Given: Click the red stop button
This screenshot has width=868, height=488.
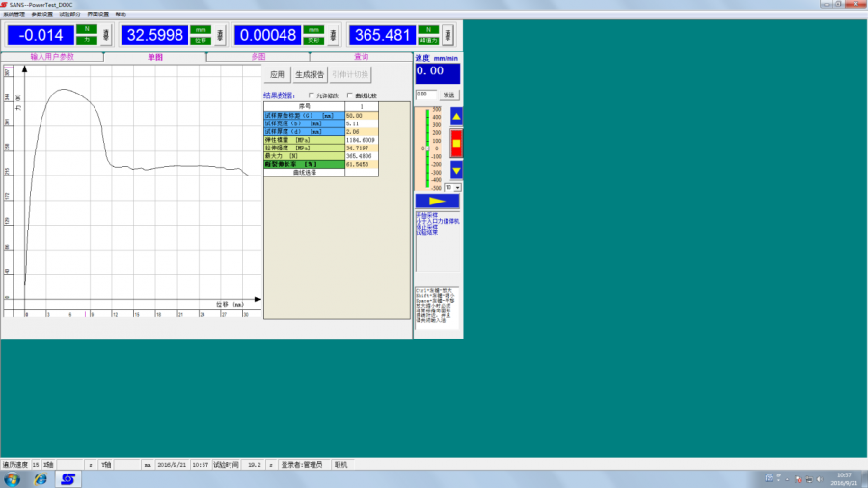Looking at the screenshot, I should [x=456, y=144].
